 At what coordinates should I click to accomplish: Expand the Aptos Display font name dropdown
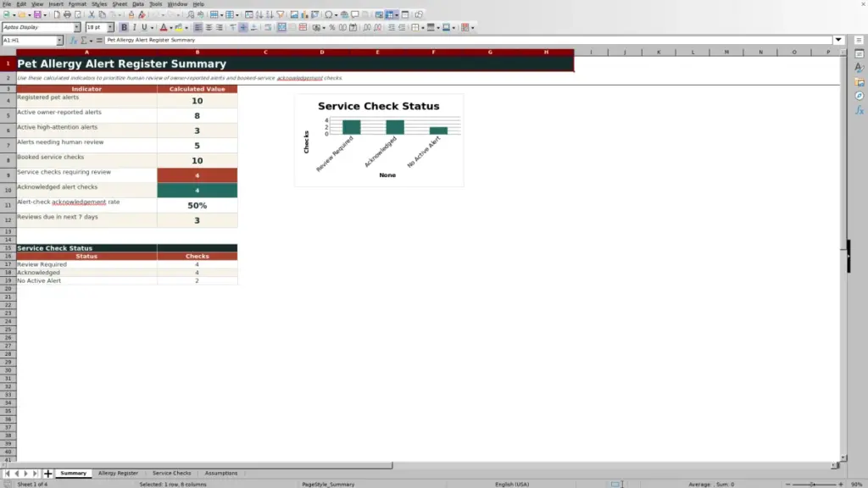77,27
